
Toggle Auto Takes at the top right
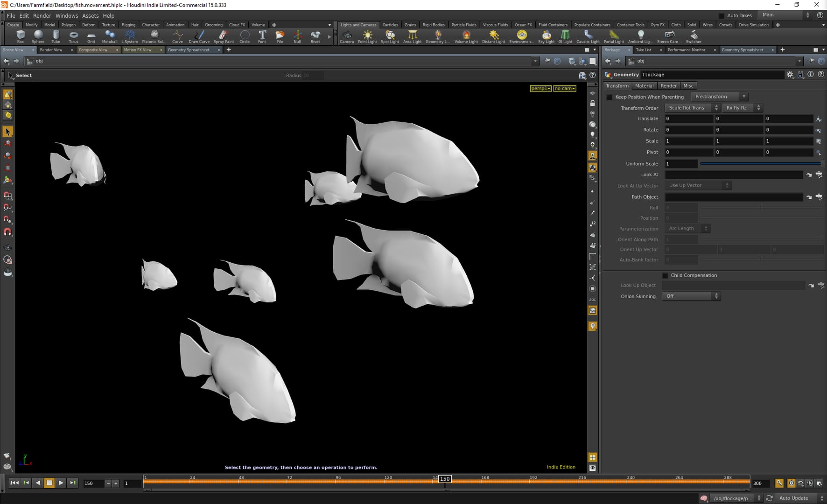pos(722,15)
